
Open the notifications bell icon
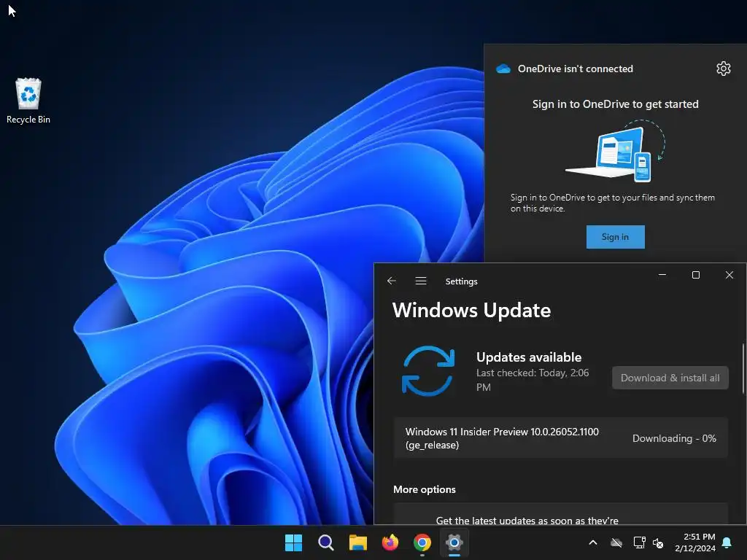727,542
